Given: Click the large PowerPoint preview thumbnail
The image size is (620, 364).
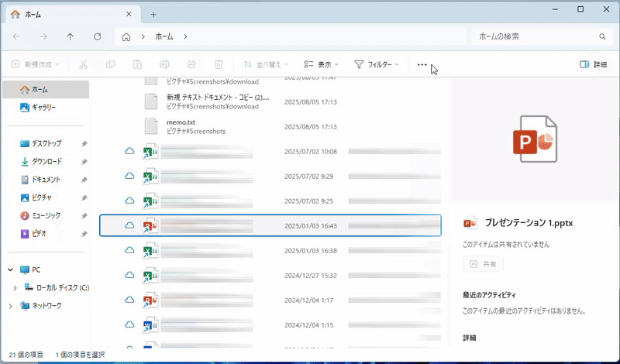Looking at the screenshot, I should 536,139.
